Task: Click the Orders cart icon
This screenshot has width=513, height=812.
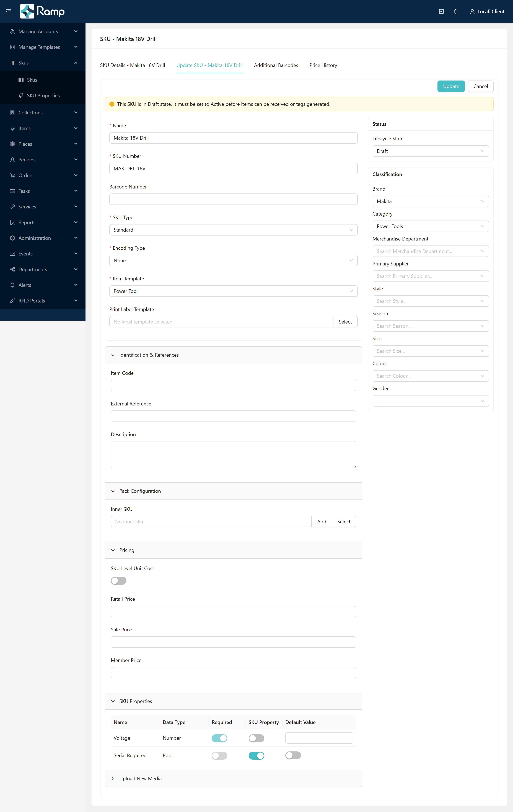Action: pyautogui.click(x=12, y=175)
